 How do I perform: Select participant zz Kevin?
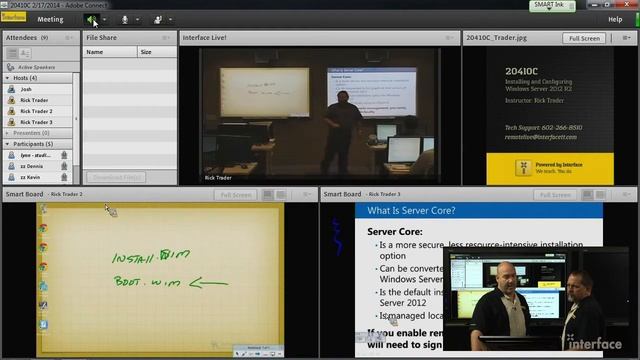coord(38,177)
